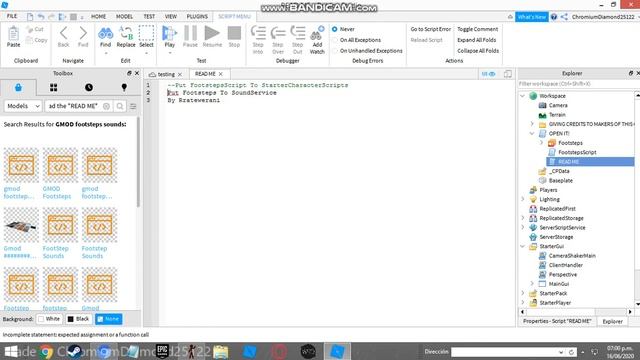Switch to the TEST ribbon tab
The image size is (640, 360).
(149, 17)
